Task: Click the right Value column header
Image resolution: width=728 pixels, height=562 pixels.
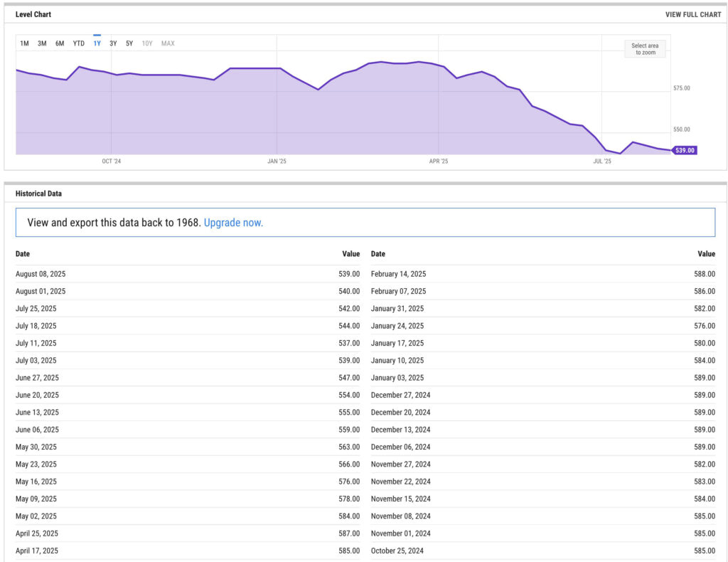Action: (x=706, y=253)
